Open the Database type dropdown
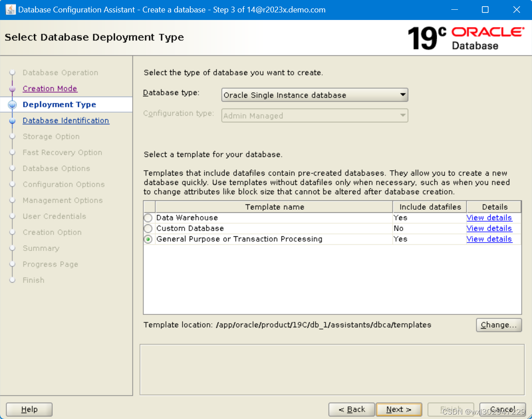 click(315, 95)
